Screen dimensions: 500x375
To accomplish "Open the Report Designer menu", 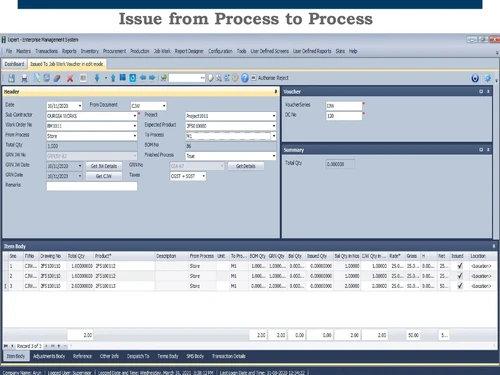I will coord(189,51).
